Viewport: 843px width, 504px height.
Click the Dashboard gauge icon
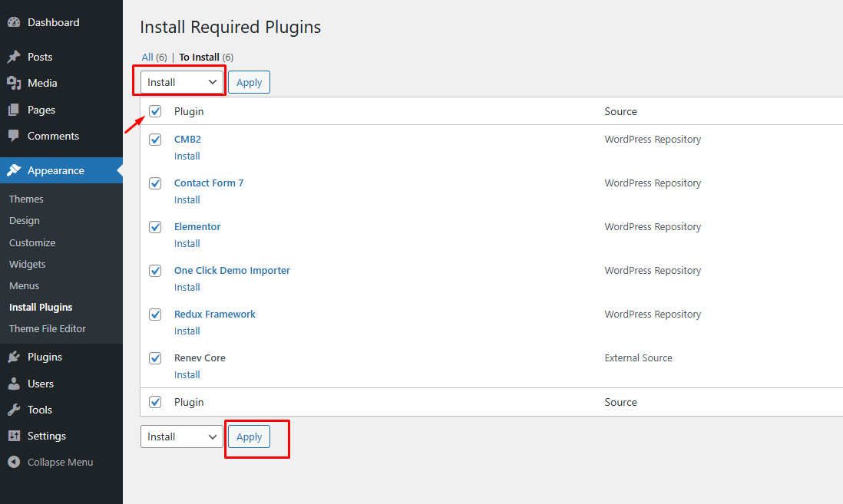pyautogui.click(x=14, y=22)
